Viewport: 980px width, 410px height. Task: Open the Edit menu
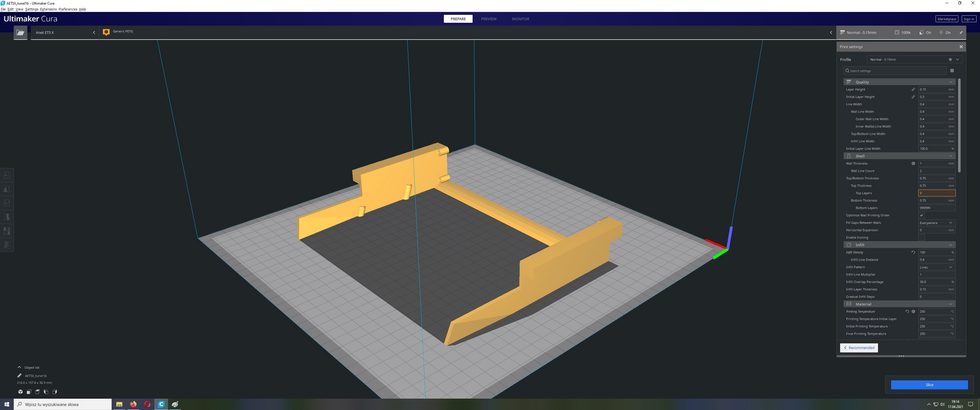pyautogui.click(x=11, y=9)
